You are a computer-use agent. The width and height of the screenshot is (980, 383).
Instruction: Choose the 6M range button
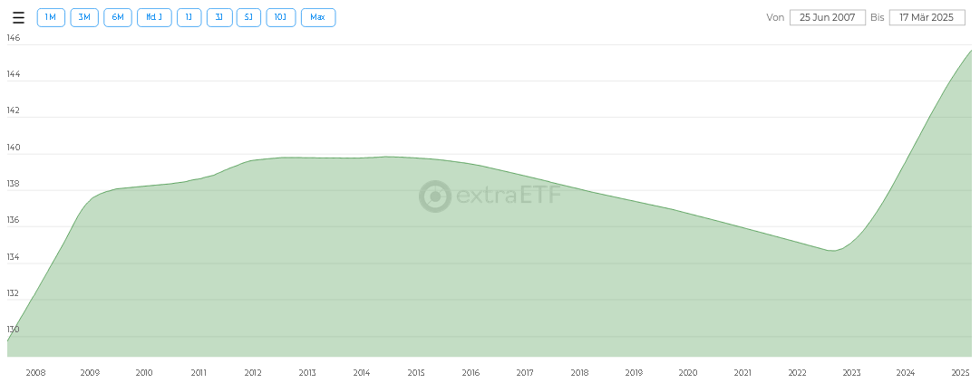pos(118,17)
